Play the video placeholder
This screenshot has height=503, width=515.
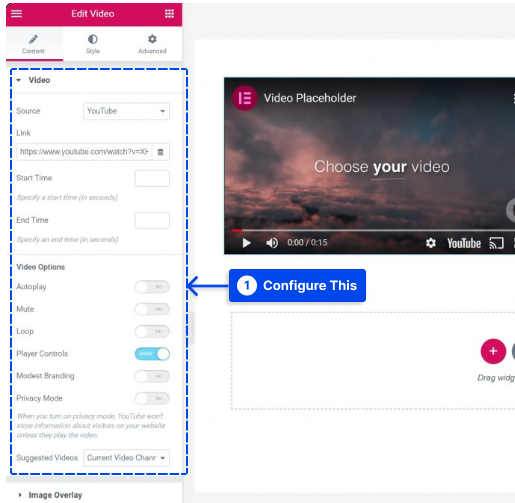pyautogui.click(x=247, y=243)
